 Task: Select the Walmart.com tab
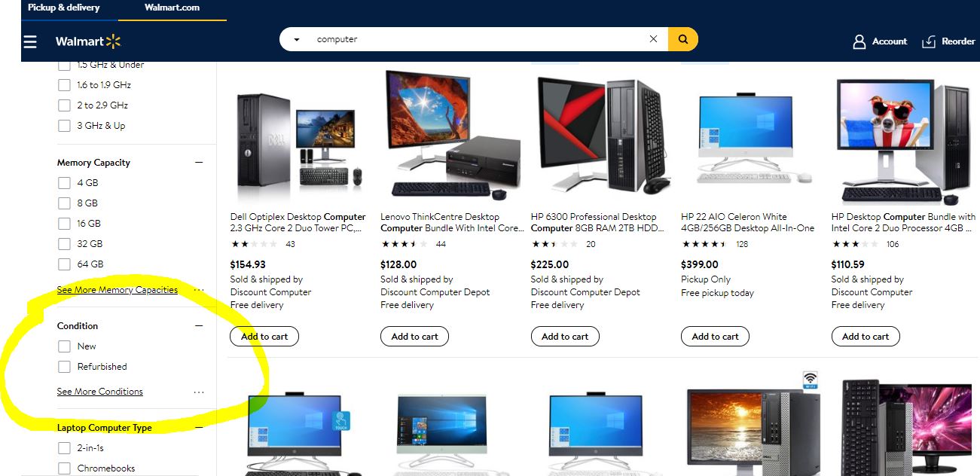tap(172, 8)
